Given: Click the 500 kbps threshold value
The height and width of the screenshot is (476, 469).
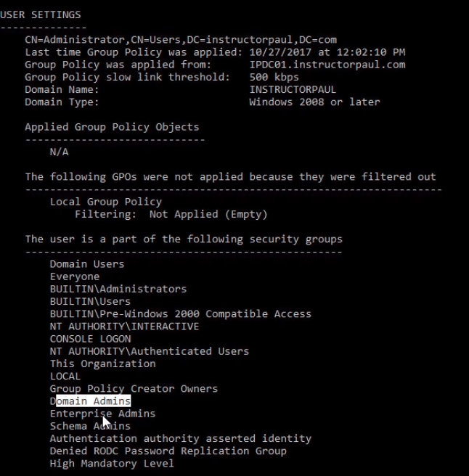Looking at the screenshot, I should tap(274, 77).
